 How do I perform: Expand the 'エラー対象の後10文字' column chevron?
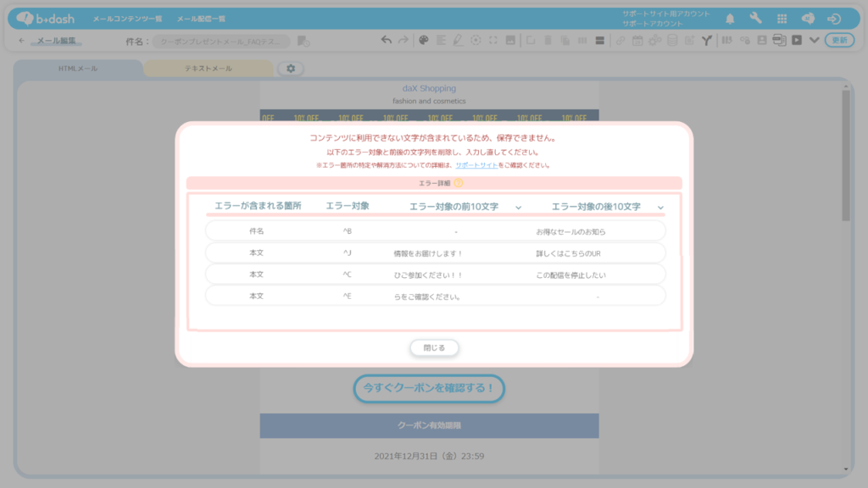(x=660, y=208)
